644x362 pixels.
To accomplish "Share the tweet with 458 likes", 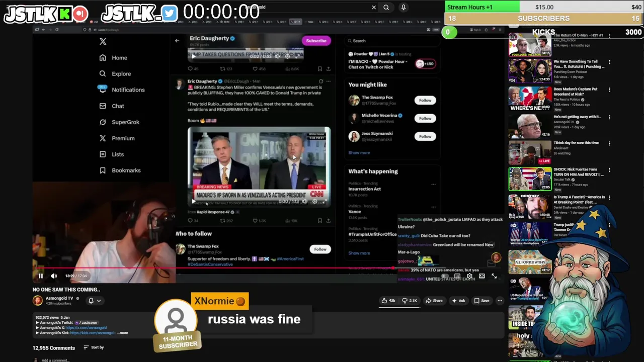I will pyautogui.click(x=328, y=69).
